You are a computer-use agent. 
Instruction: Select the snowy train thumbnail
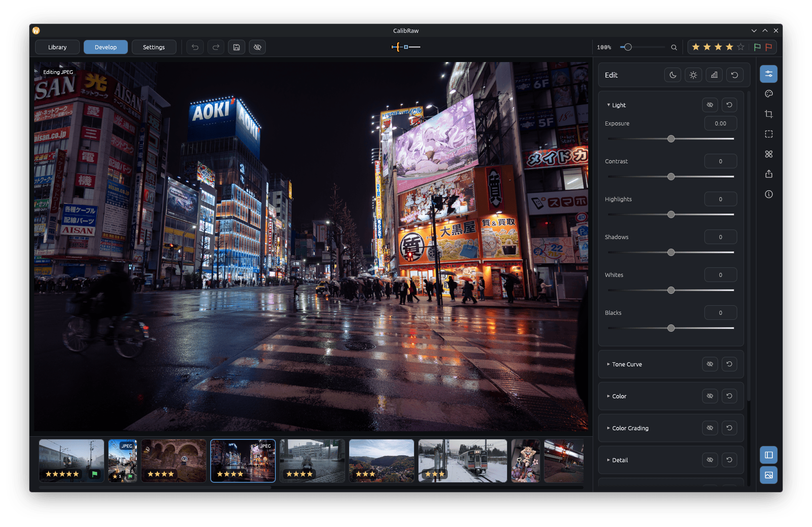coord(463,461)
